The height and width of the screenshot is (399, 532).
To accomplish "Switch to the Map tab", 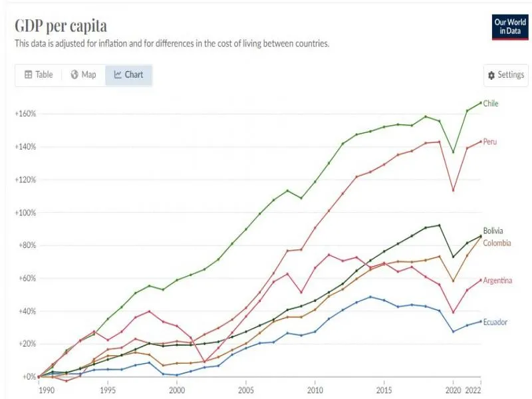I will tap(83, 75).
